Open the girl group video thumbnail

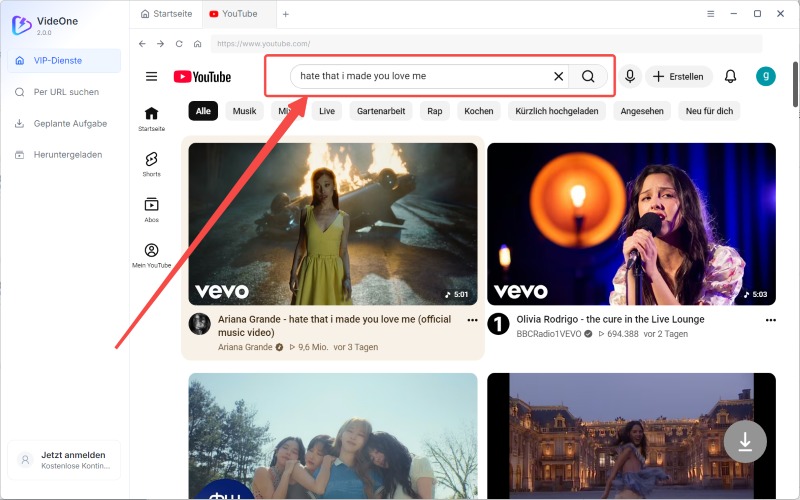pyautogui.click(x=333, y=436)
